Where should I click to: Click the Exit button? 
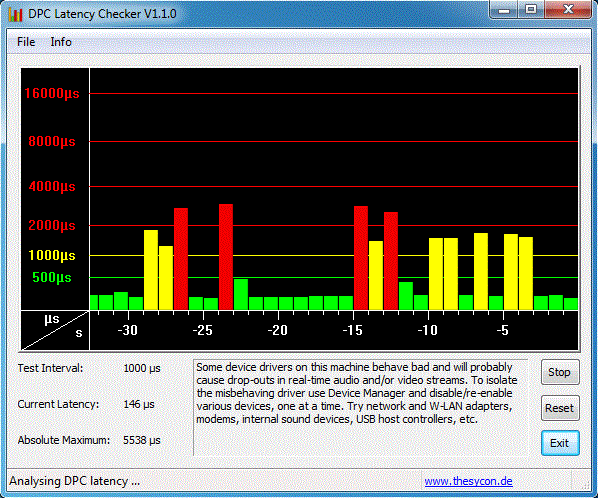(559, 443)
